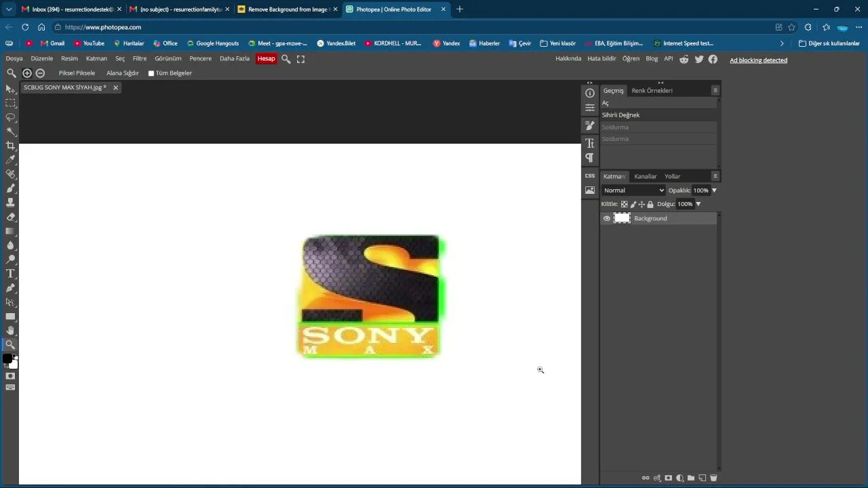Open Photopea's Reddit page icon

pyautogui.click(x=684, y=59)
